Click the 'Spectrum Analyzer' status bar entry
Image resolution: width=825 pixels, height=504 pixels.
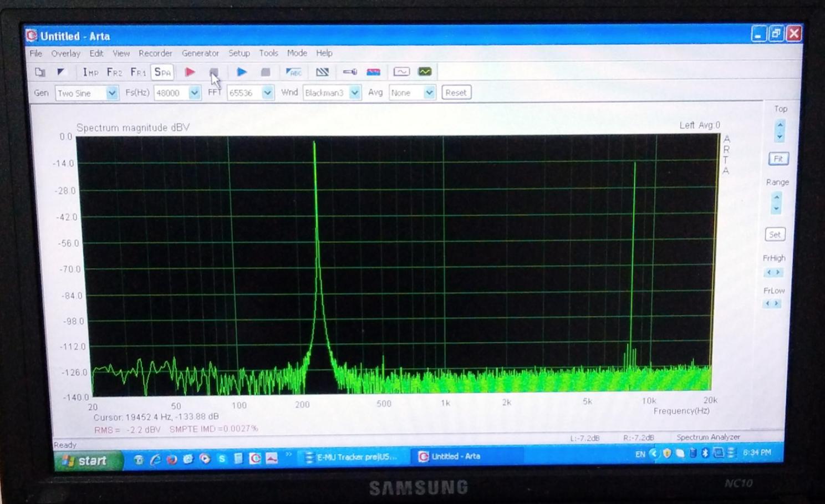click(x=708, y=437)
